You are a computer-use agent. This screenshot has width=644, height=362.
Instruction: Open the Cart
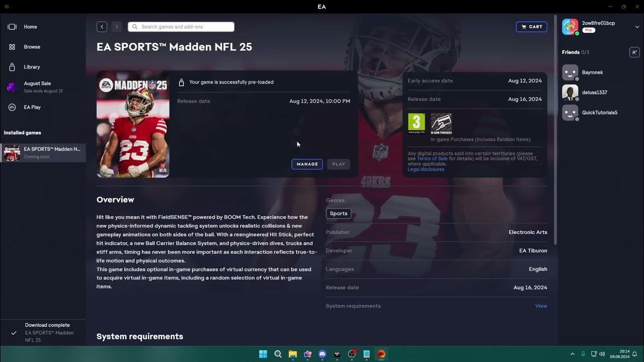click(531, 27)
